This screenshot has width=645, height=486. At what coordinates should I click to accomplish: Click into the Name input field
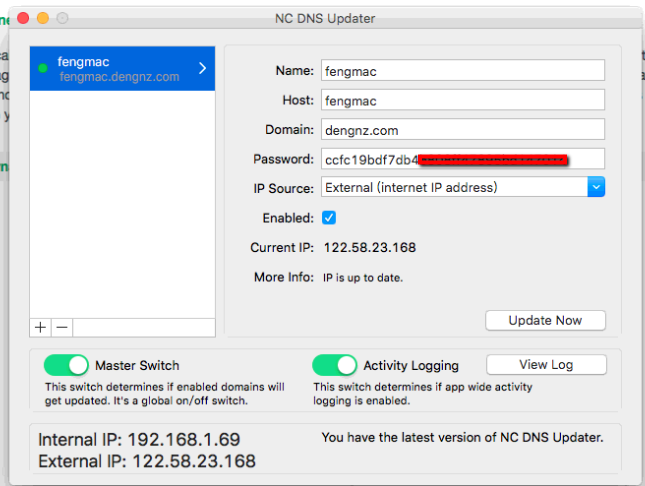463,70
